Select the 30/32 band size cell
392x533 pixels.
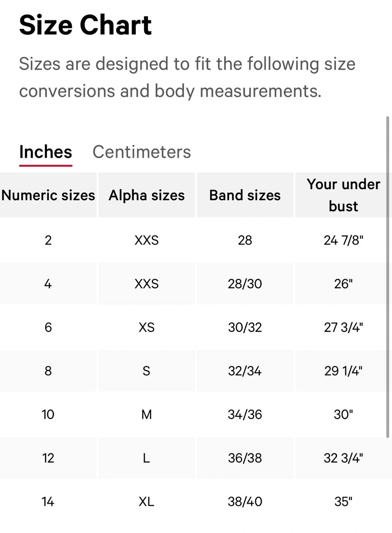point(245,327)
